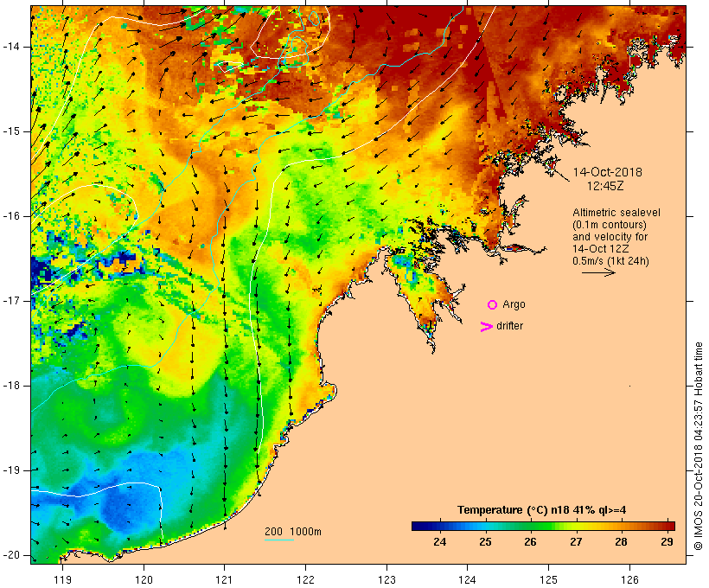The image size is (709, 588).
Task: Click the 0.5m/s velocity scale arrow
Action: coord(598,272)
